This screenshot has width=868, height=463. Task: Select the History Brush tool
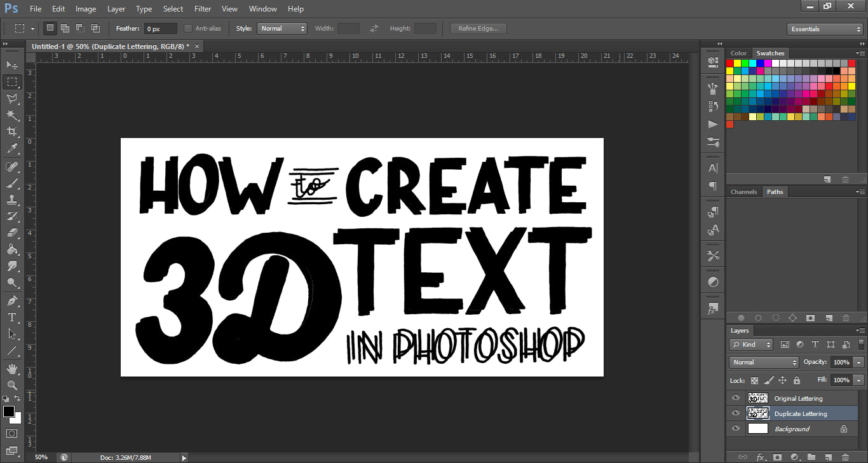(12, 216)
